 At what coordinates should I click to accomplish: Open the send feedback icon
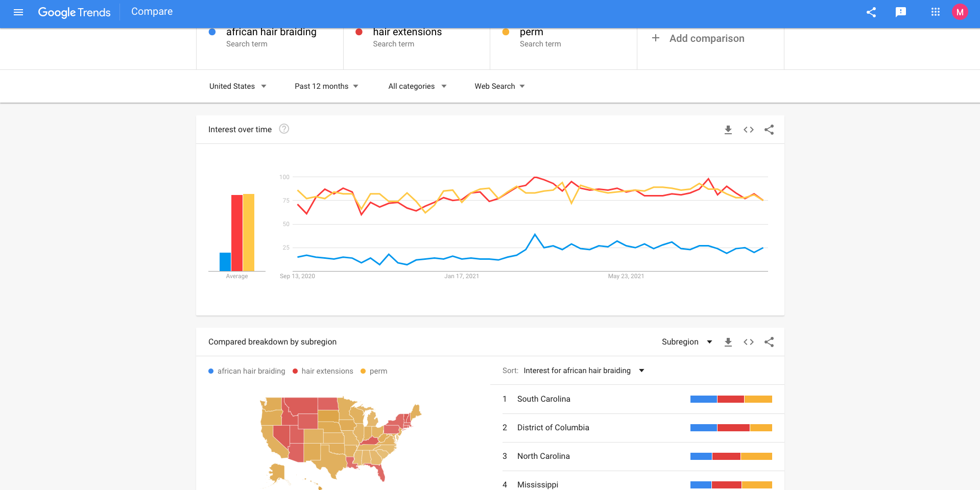[x=901, y=12]
